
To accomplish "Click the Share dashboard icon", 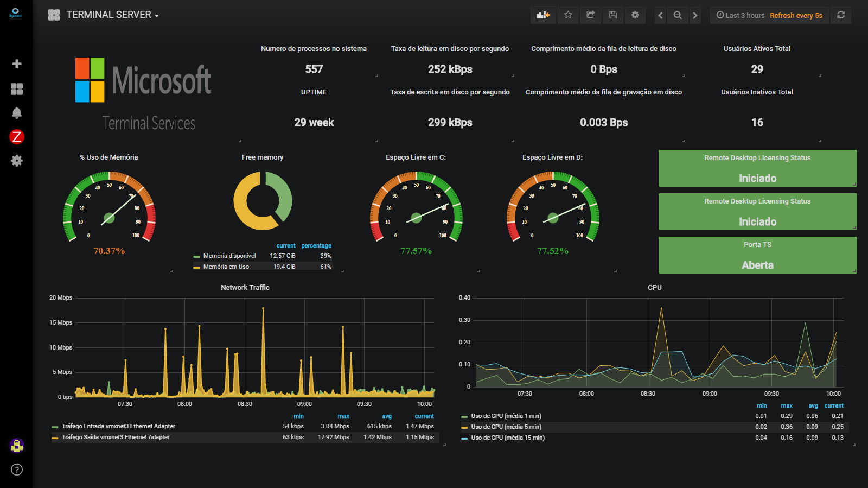I will pos(591,15).
